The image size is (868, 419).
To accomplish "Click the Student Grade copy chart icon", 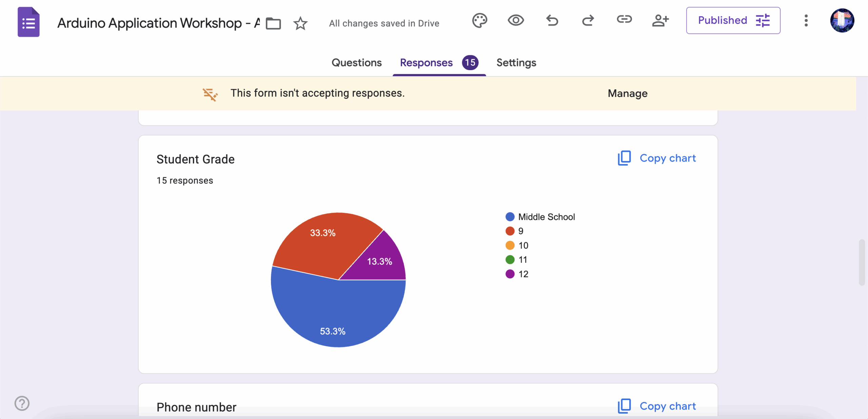I will [624, 158].
